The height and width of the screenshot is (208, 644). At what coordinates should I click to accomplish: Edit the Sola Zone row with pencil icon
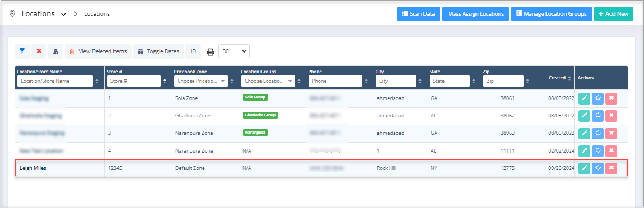tap(584, 98)
